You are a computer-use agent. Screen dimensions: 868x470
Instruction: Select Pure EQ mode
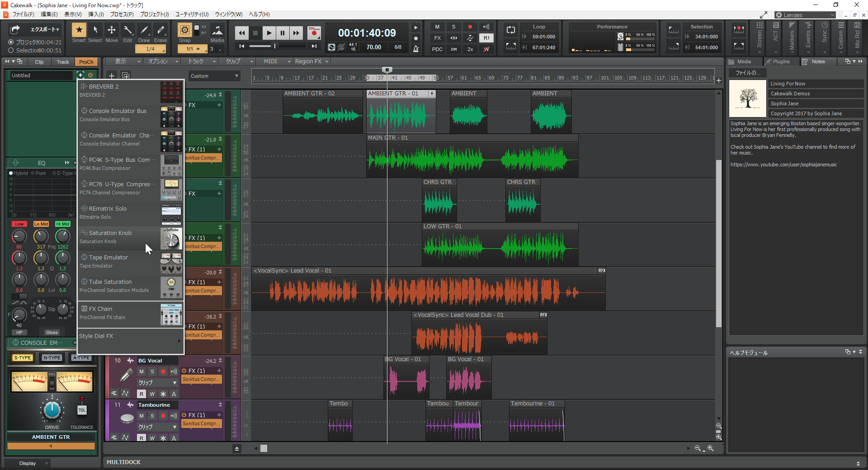(x=38, y=173)
